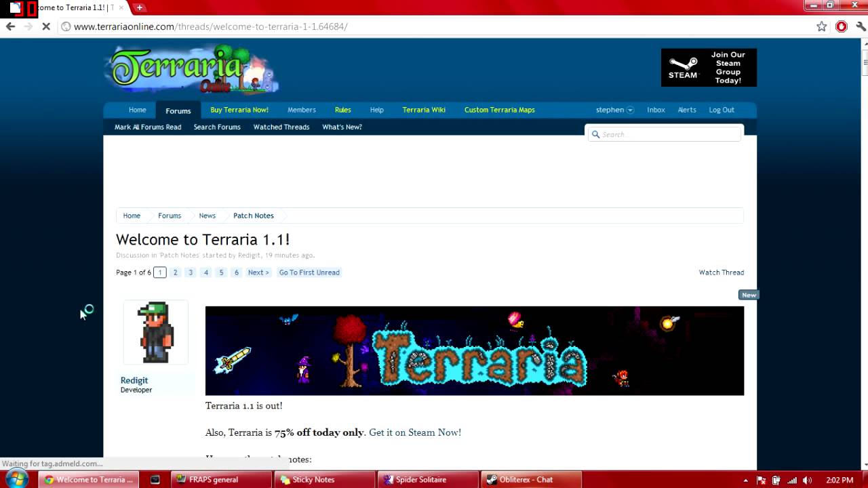
Task: Click the browser back arrow
Action: [10, 26]
